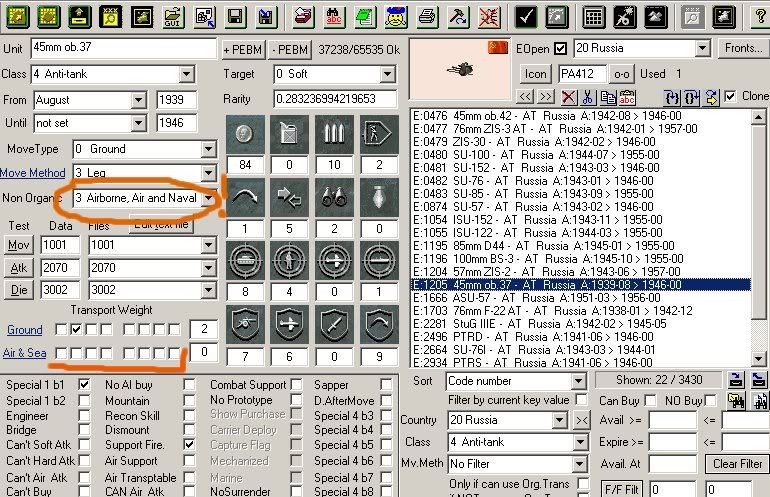Click the tank hard attack crosshair icon

point(245,260)
